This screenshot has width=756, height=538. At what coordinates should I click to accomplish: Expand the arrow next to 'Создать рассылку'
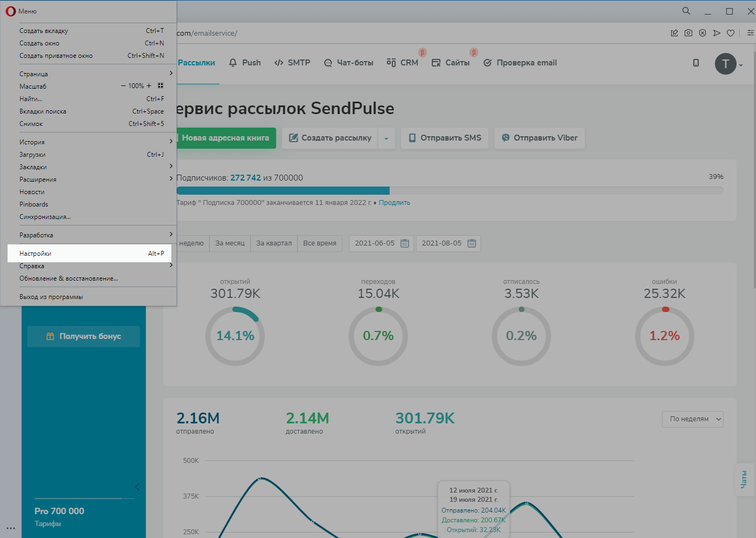pyautogui.click(x=386, y=138)
